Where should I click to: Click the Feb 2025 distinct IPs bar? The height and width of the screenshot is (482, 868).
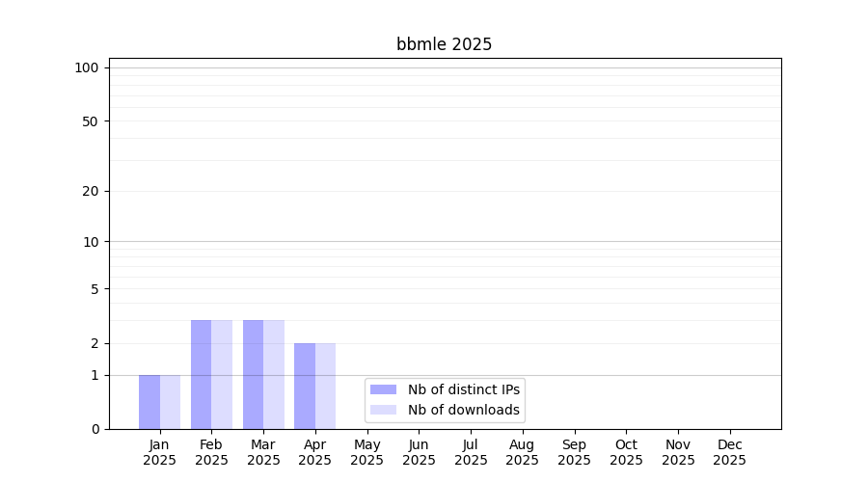pos(201,375)
